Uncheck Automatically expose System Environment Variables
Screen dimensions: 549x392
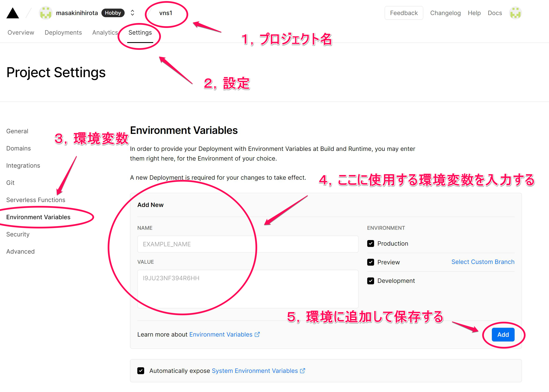(x=141, y=371)
